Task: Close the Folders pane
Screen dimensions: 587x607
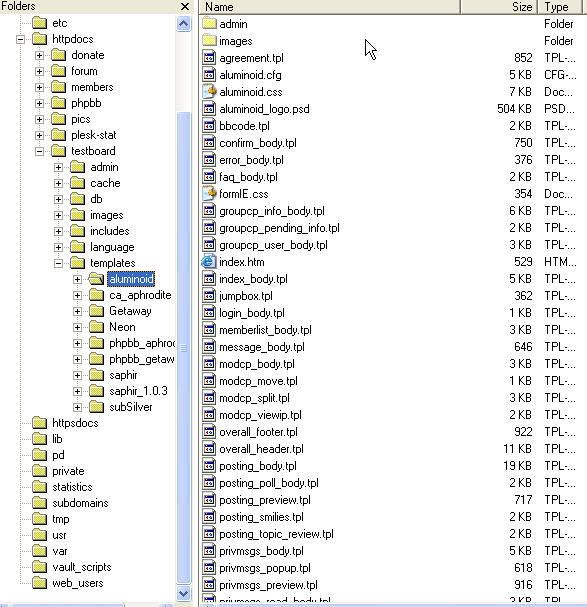Action: (x=185, y=7)
